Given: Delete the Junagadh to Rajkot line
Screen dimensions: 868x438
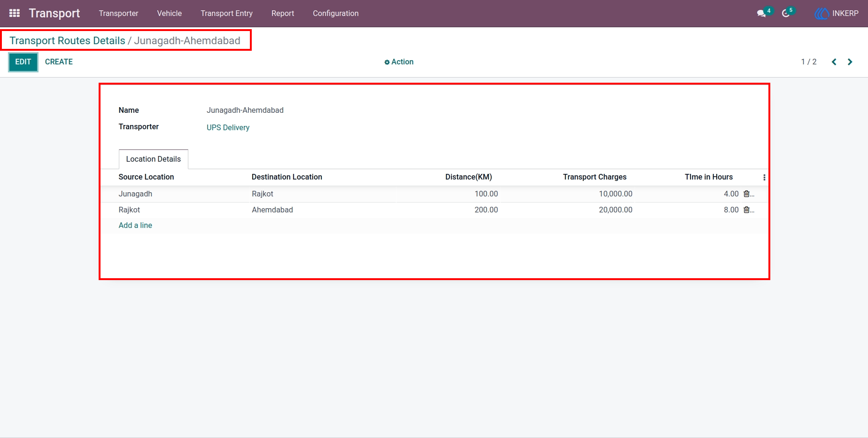Looking at the screenshot, I should tap(747, 194).
